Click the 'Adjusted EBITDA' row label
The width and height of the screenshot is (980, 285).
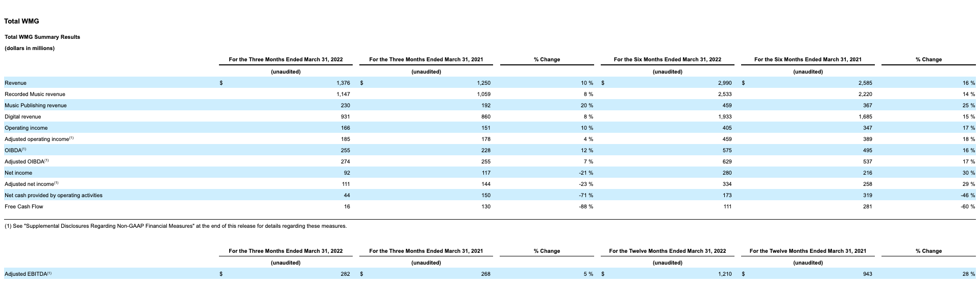28,274
